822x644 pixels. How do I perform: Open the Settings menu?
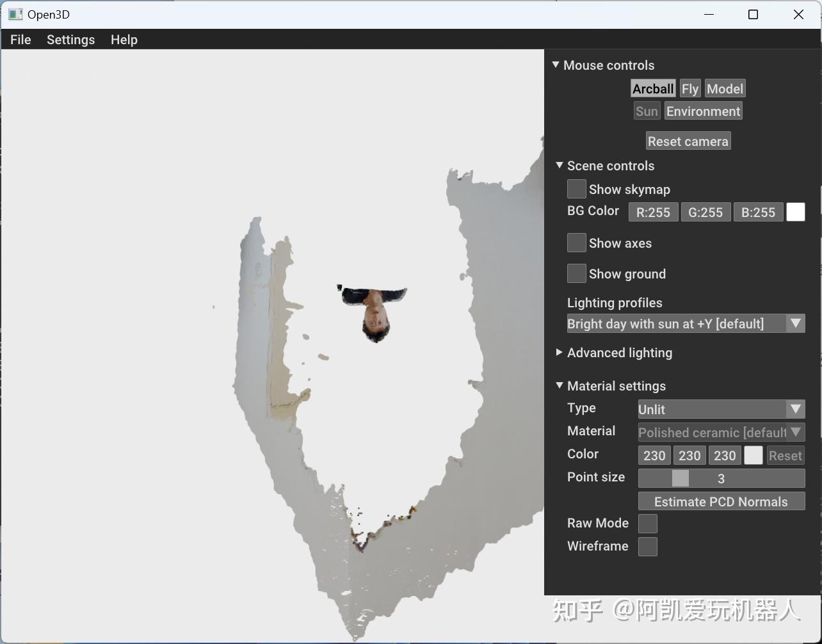(x=70, y=40)
